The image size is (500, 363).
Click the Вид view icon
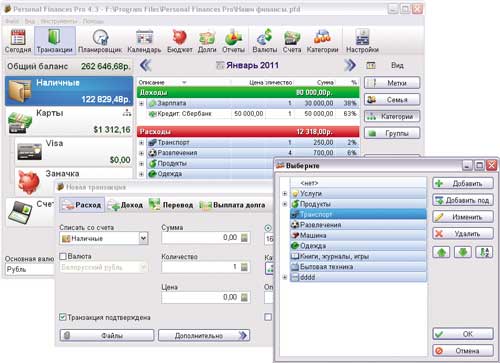[x=371, y=65]
